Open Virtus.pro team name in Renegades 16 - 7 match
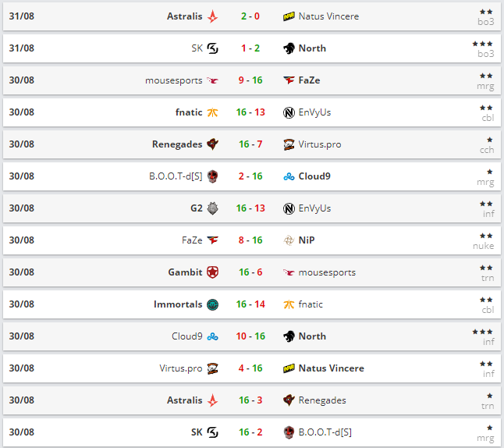 (320, 144)
